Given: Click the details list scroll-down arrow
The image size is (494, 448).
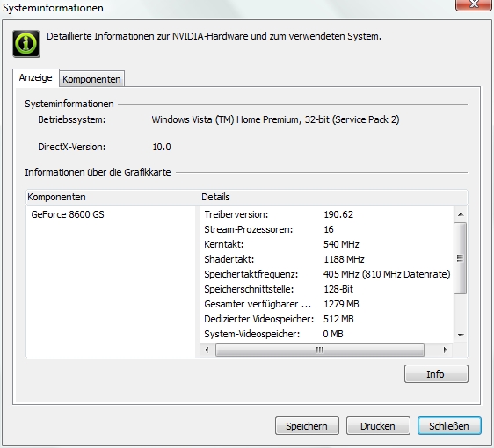Looking at the screenshot, I should tap(461, 335).
